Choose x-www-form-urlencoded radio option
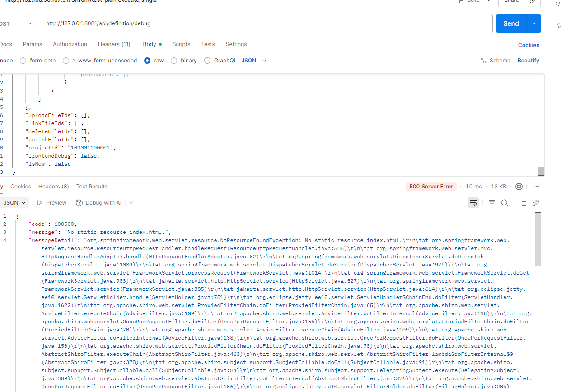Image resolution: width=561 pixels, height=392 pixels. pyautogui.click(x=66, y=61)
